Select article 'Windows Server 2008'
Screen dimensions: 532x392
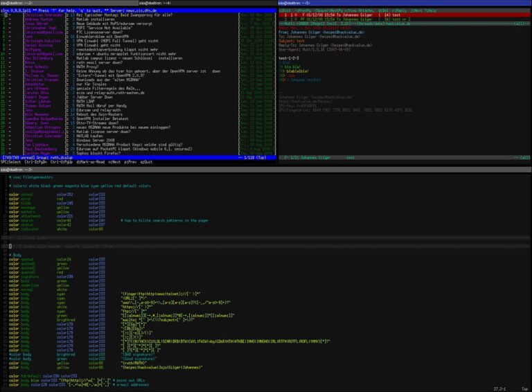(95, 141)
